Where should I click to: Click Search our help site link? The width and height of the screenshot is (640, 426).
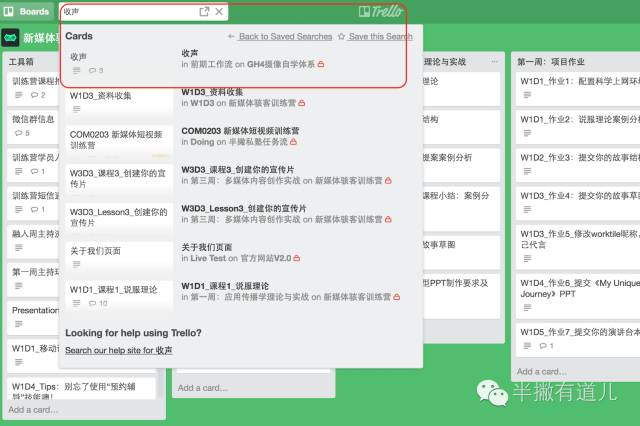click(x=118, y=350)
